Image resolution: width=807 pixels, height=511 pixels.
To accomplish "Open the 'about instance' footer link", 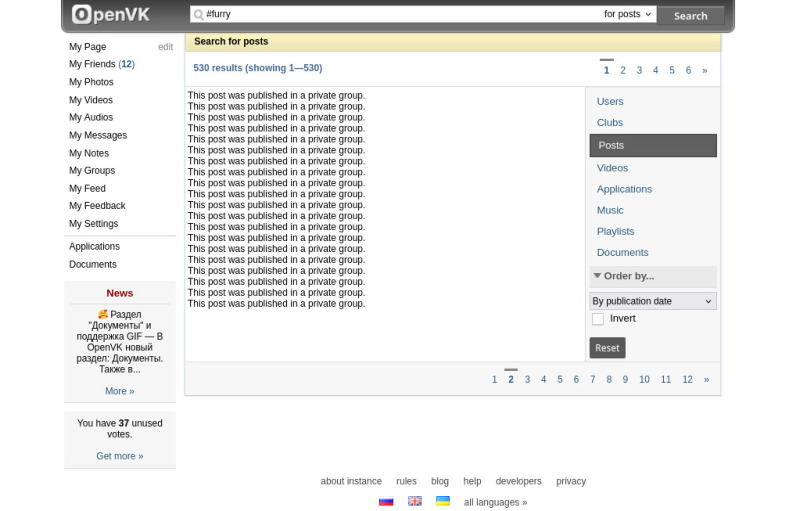I will [351, 481].
